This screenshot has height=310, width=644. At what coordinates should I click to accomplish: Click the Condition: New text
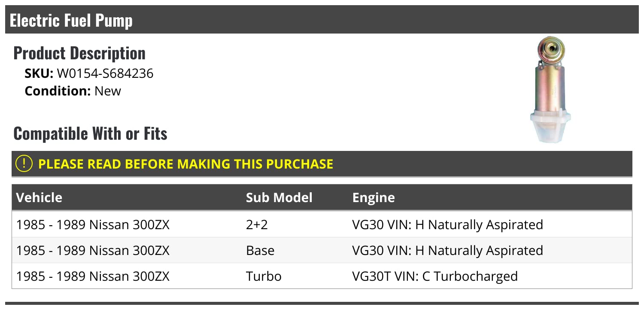tap(73, 91)
